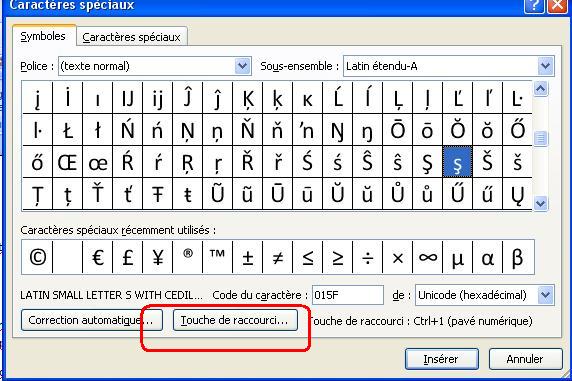This screenshot has height=381, width=572.
Task: Click the symbol grid scrollbar thumb
Action: point(541,138)
